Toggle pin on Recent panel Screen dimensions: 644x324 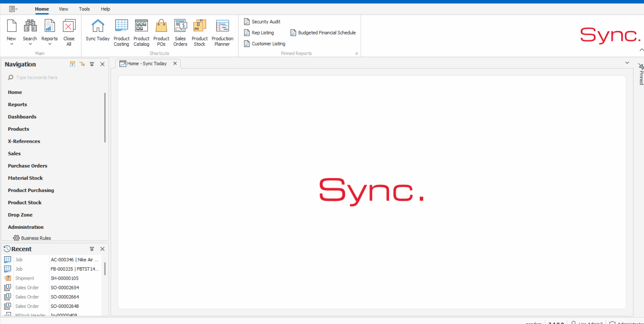point(92,249)
